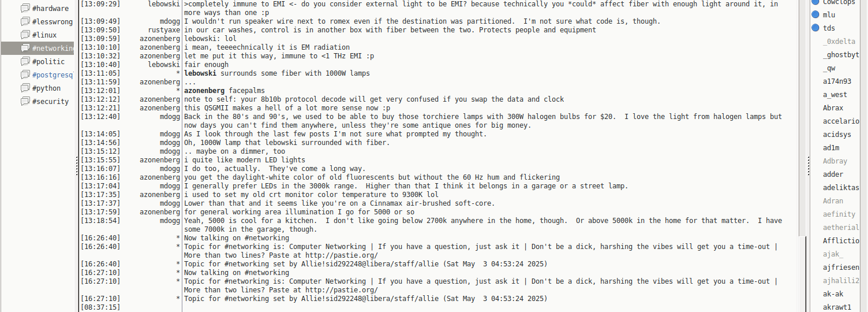The height and width of the screenshot is (312, 868).
Task: Click the chat area vertical scrollbar
Action: click(802, 116)
